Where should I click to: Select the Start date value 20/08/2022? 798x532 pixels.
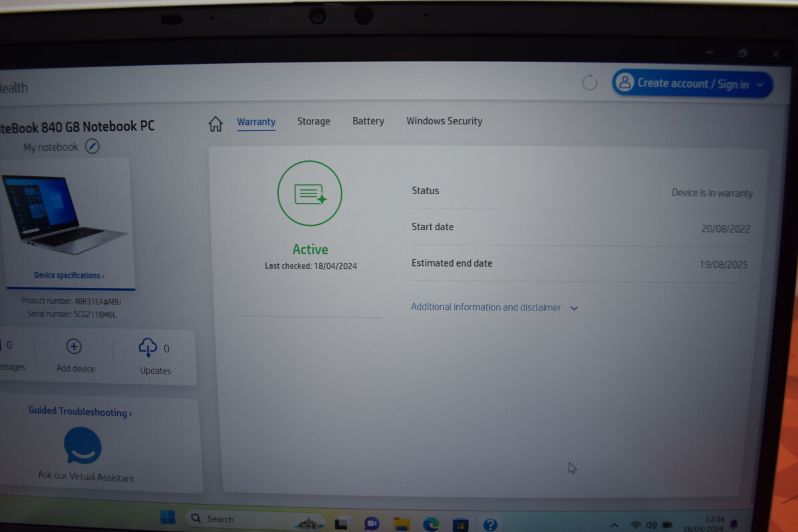pyautogui.click(x=726, y=229)
